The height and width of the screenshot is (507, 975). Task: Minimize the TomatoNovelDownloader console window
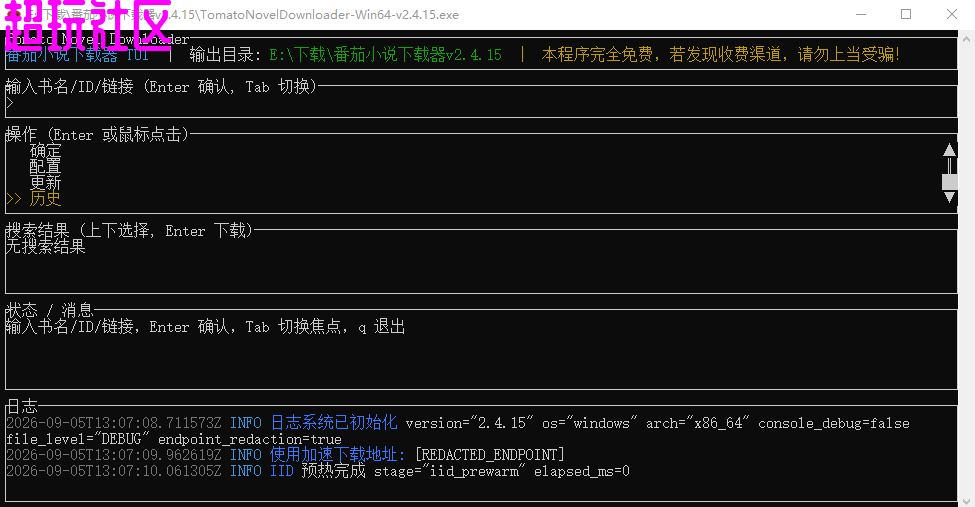(861, 14)
